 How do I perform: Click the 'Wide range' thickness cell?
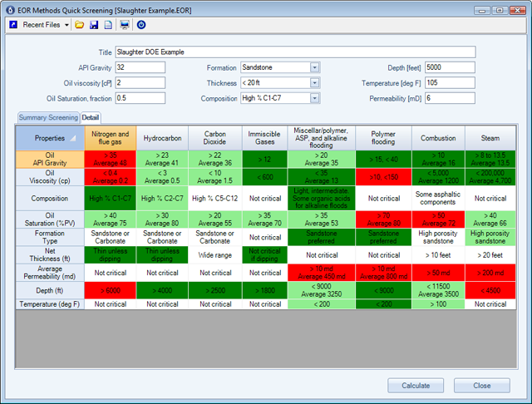pos(215,254)
